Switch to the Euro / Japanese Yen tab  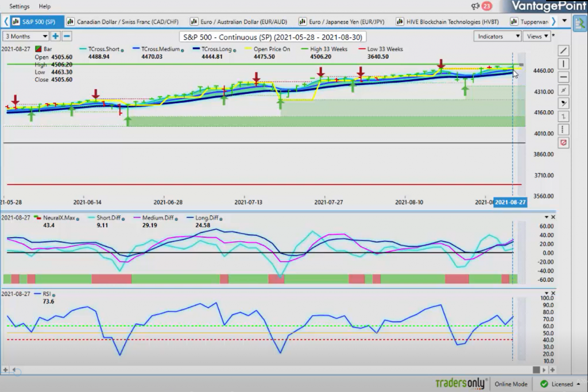tap(342, 22)
